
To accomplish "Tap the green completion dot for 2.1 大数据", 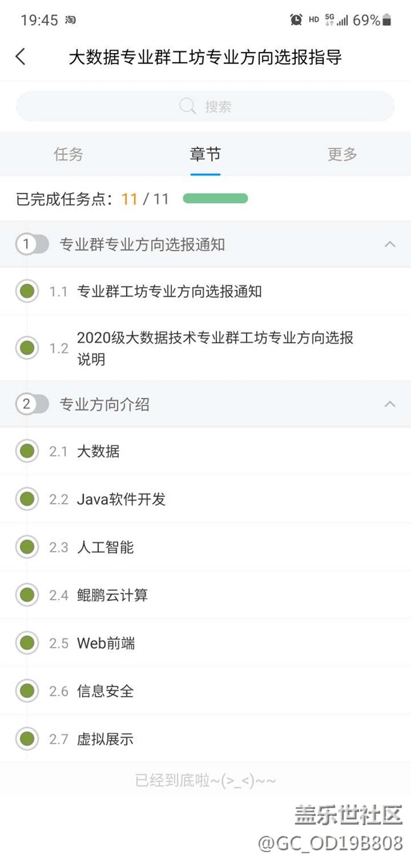I will pyautogui.click(x=27, y=451).
